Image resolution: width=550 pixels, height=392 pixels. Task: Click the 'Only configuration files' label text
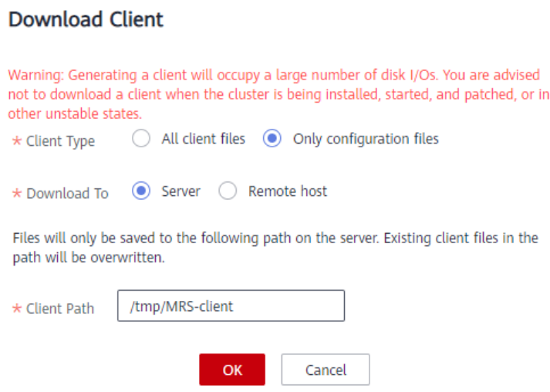(366, 139)
